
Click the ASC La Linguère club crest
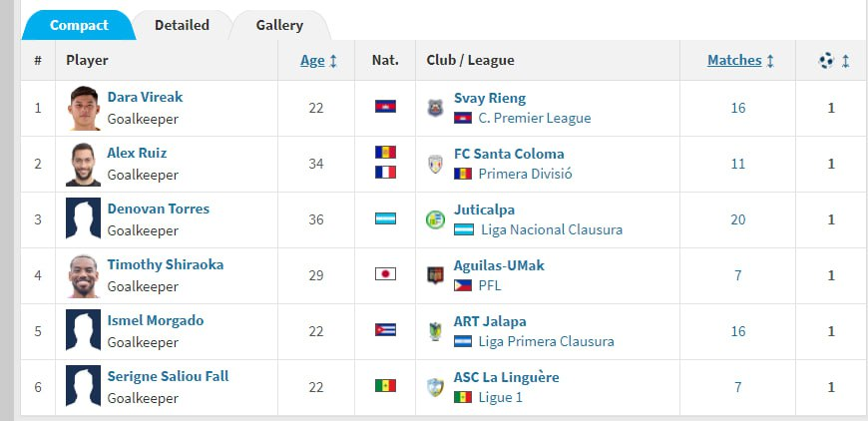click(x=435, y=387)
